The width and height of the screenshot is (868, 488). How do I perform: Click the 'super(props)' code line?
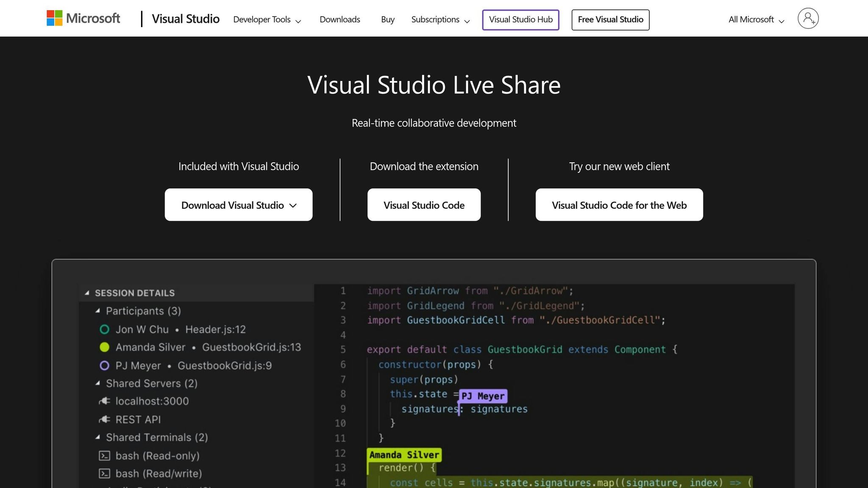pos(424,379)
